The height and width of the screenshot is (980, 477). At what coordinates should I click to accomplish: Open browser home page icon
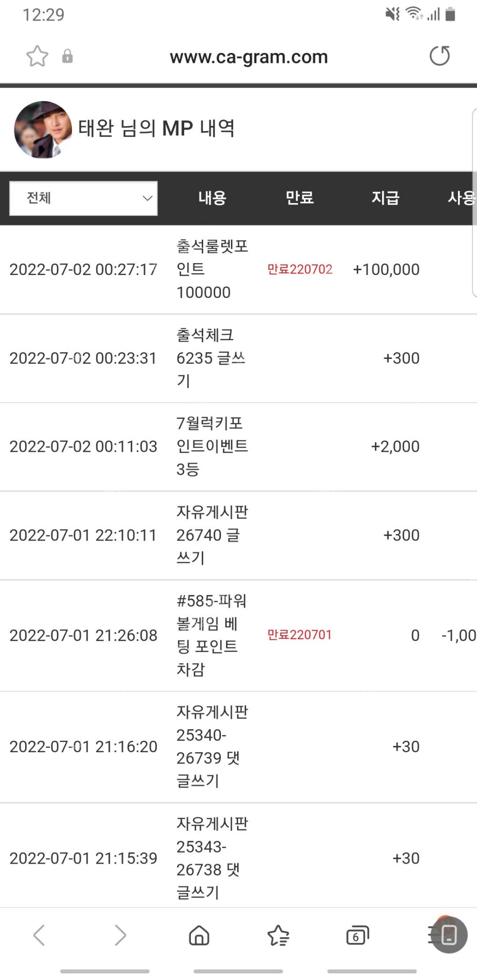199,935
